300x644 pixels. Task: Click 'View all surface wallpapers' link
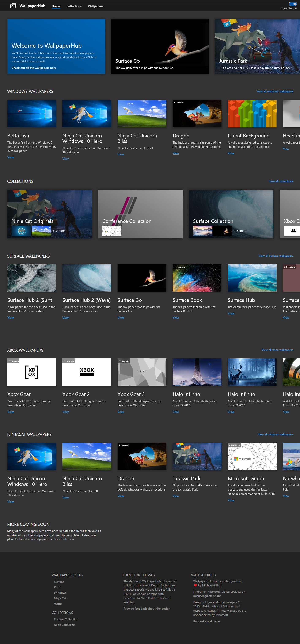(276, 256)
